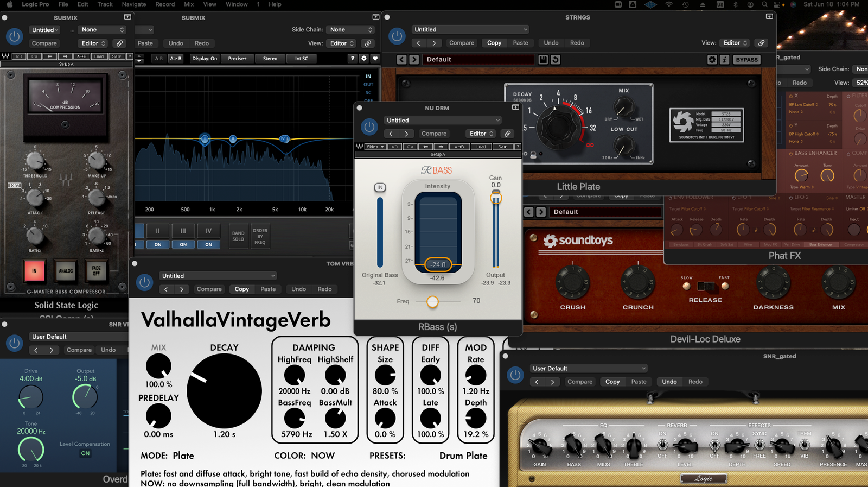Click the link icon in STRNGS plugin header
Screen dimensions: 868x487
(x=762, y=43)
